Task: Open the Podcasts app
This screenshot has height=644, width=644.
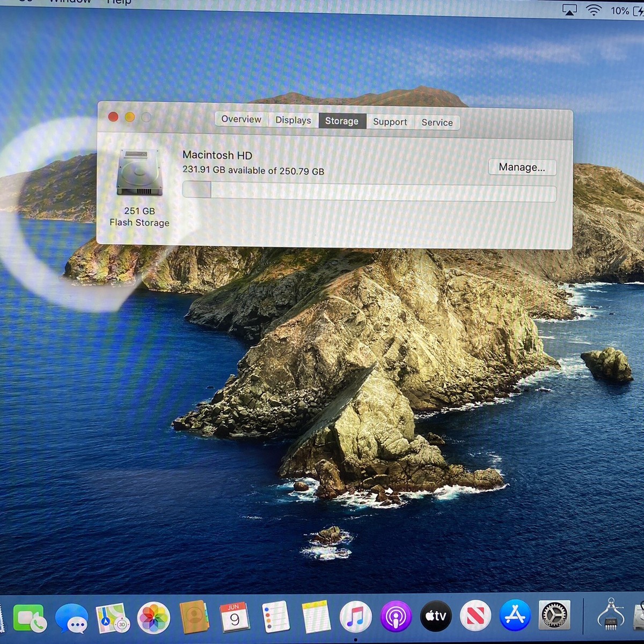Action: click(x=396, y=616)
